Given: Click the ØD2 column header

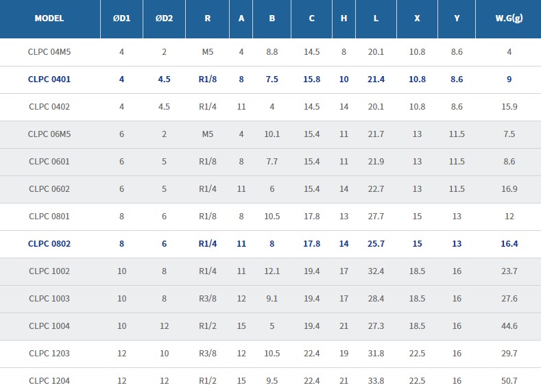Looking at the screenshot, I should pyautogui.click(x=165, y=19).
